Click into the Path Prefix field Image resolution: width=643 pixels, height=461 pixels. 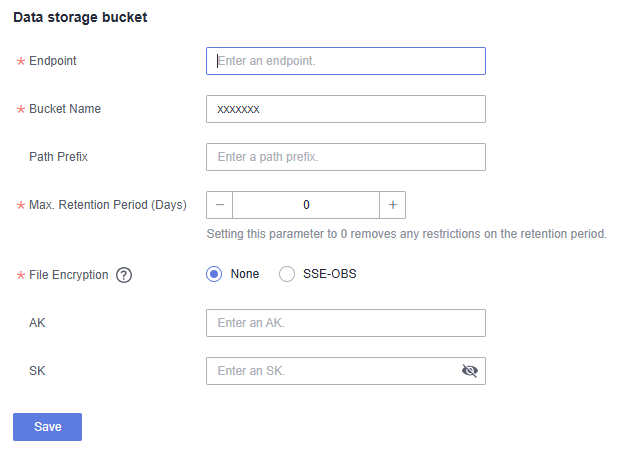pos(345,157)
